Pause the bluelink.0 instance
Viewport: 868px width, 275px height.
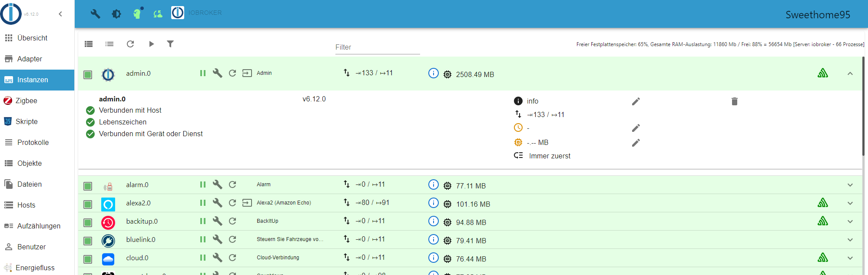[202, 239]
